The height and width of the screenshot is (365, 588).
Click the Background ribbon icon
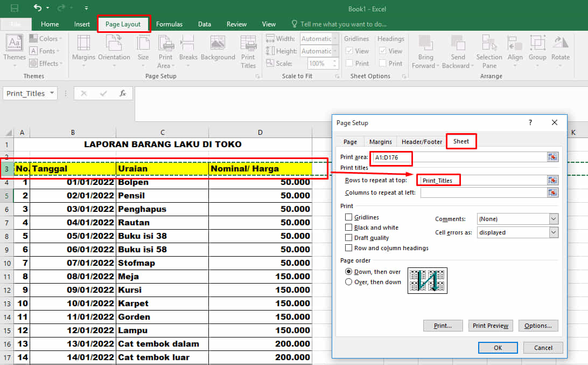(x=218, y=48)
